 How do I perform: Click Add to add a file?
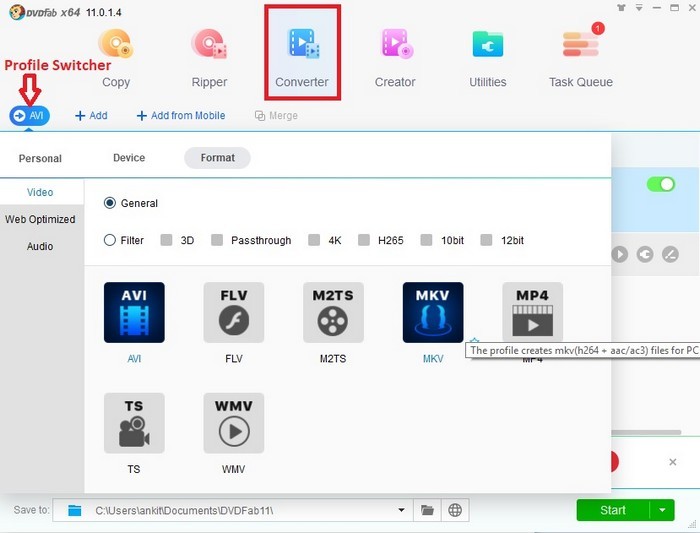pos(92,116)
